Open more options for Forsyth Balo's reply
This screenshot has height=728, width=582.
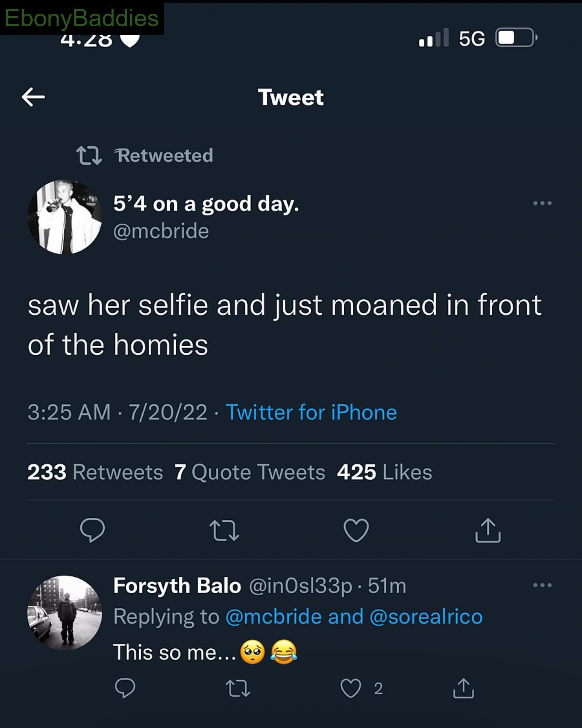point(542,585)
